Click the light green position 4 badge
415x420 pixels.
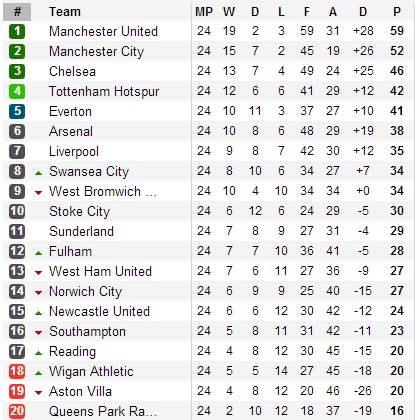coord(17,91)
